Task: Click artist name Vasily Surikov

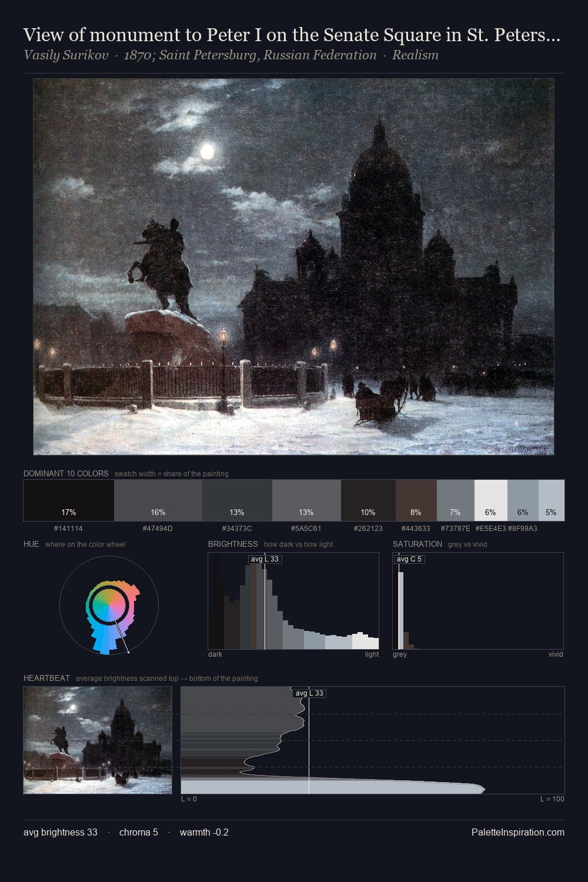Action: pyautogui.click(x=66, y=55)
